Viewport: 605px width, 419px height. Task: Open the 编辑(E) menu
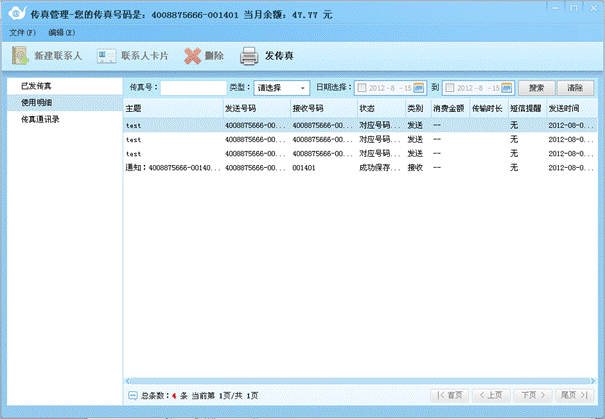62,33
